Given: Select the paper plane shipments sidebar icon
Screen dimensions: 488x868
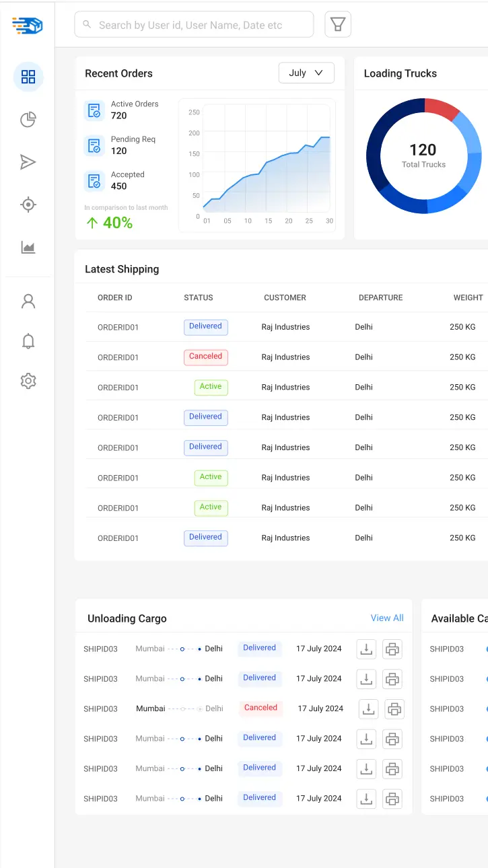Looking at the screenshot, I should coord(28,162).
